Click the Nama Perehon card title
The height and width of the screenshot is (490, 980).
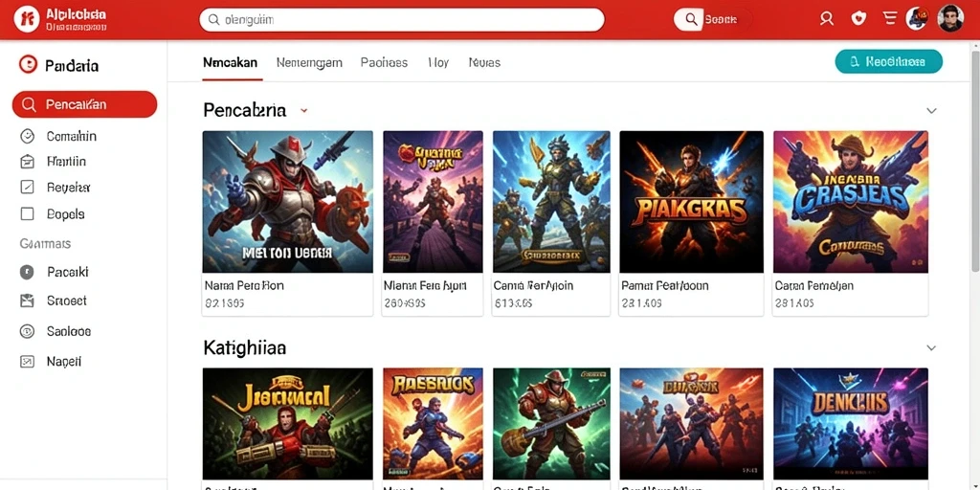[x=244, y=285]
